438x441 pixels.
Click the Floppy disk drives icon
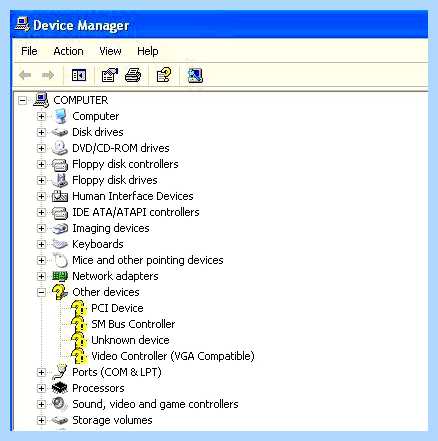pyautogui.click(x=60, y=180)
